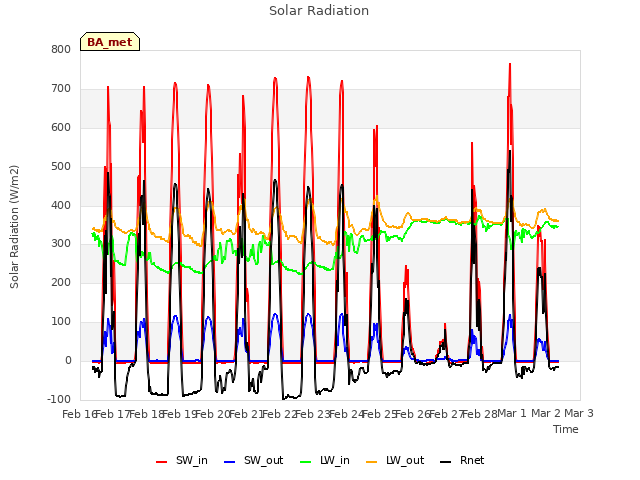640x480 pixels.
Task: Click the -100 y-axis tick label
Action: pos(59,399)
